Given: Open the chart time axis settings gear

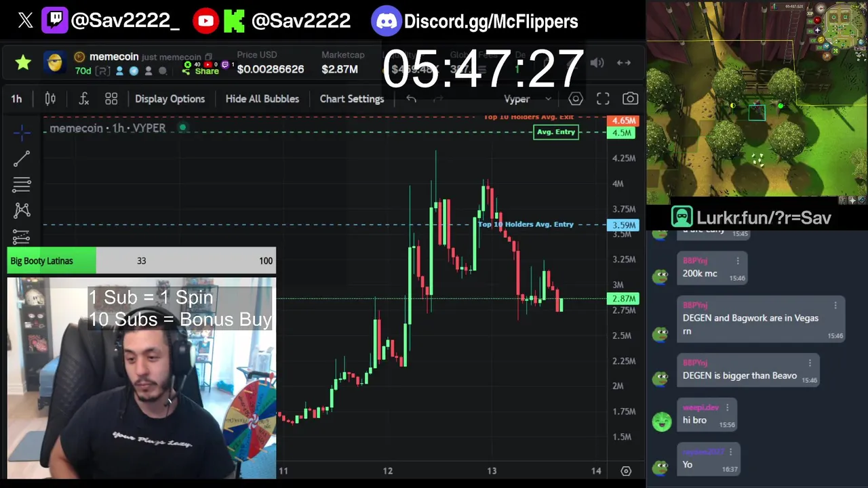Looking at the screenshot, I should [x=626, y=471].
